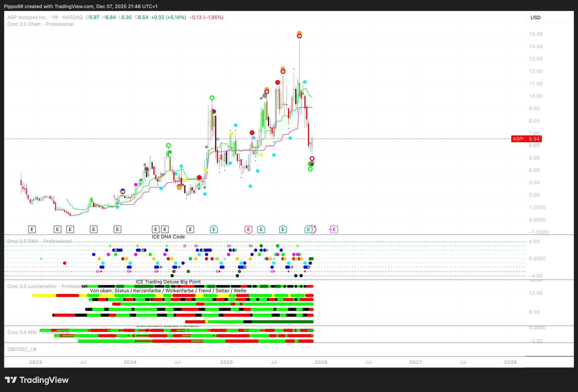Click the ASP Isotopes Inc. symbol name
The image size is (578, 392).
[27, 17]
